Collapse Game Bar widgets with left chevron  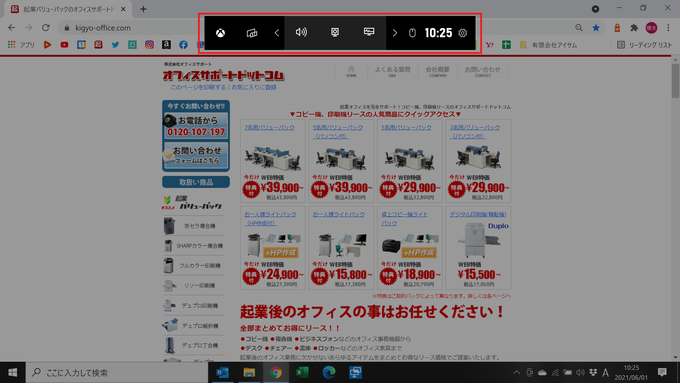277,33
